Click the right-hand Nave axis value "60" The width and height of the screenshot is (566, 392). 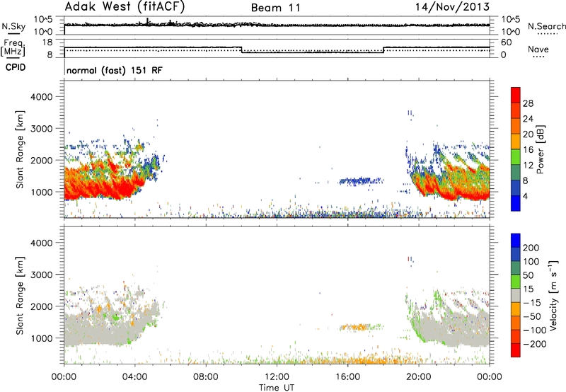click(506, 42)
